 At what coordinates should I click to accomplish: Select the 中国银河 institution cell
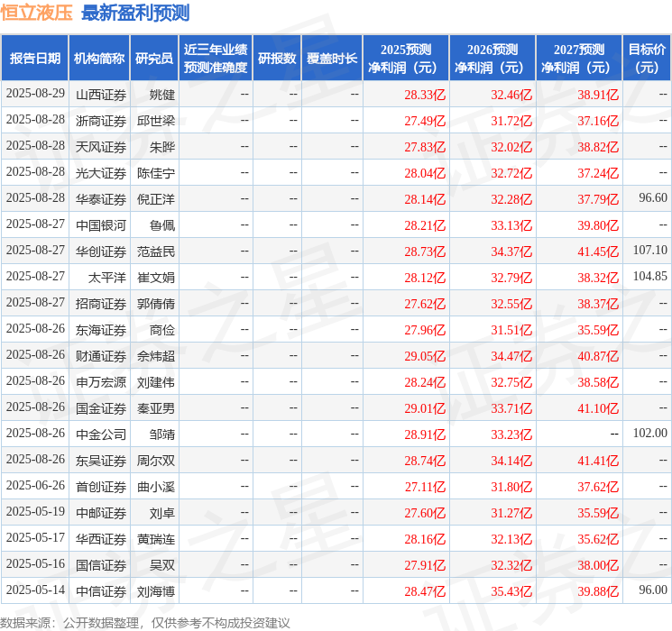(x=101, y=225)
